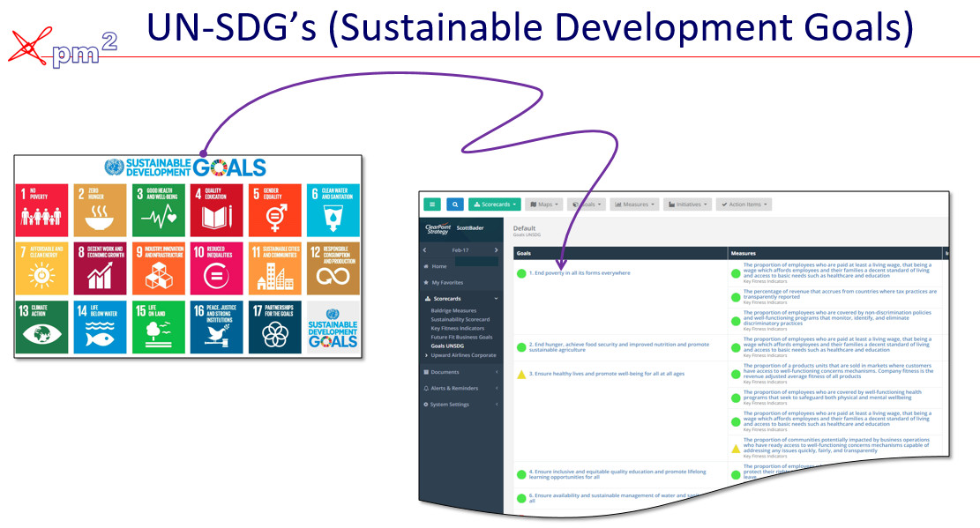This screenshot has width=980, height=528.
Task: Open goal '2. End hunger, achieve food security'
Action: tap(618, 347)
